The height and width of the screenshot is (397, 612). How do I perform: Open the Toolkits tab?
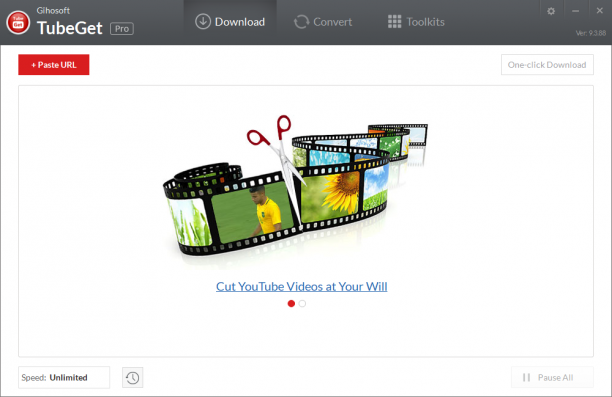point(416,22)
